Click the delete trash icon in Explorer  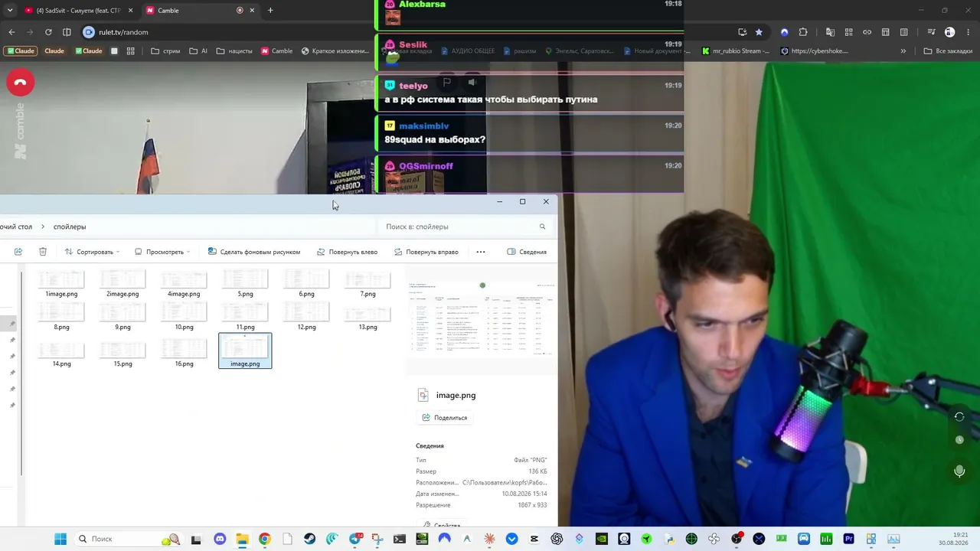pos(43,252)
